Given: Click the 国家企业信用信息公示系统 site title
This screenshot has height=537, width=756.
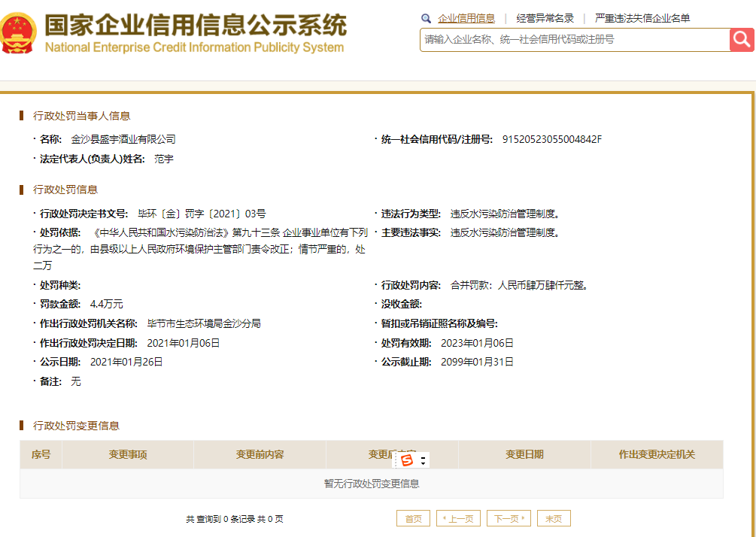Looking at the screenshot, I should 196,25.
